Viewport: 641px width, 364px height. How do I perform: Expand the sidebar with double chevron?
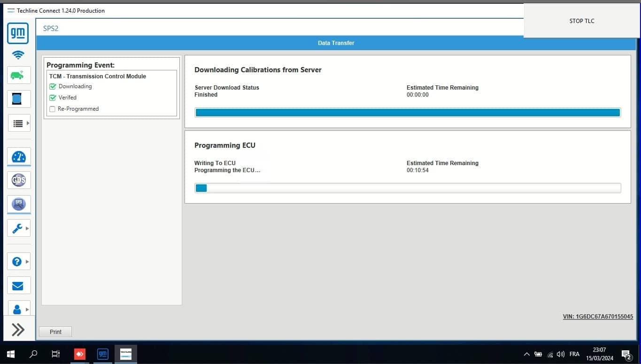18,330
